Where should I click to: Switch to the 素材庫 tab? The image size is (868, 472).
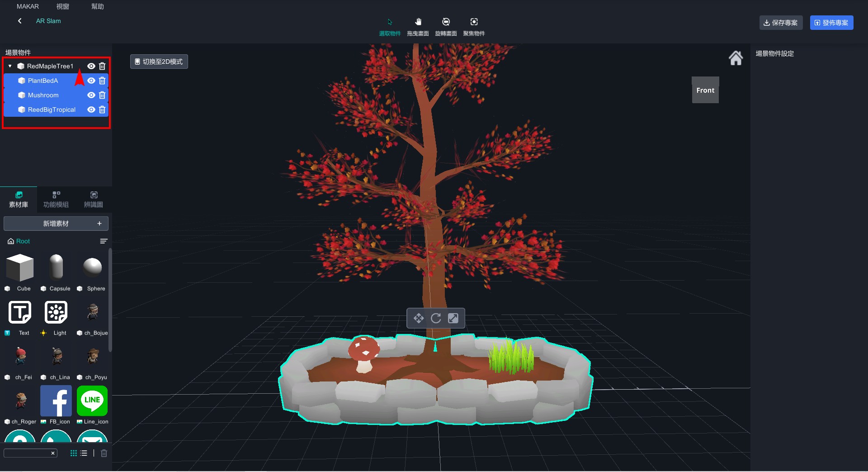pos(19,200)
